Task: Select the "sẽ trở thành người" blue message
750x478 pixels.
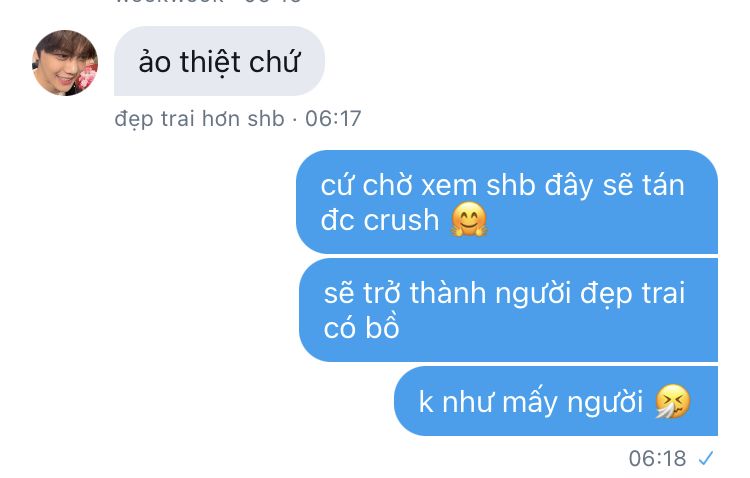Action: point(508,310)
